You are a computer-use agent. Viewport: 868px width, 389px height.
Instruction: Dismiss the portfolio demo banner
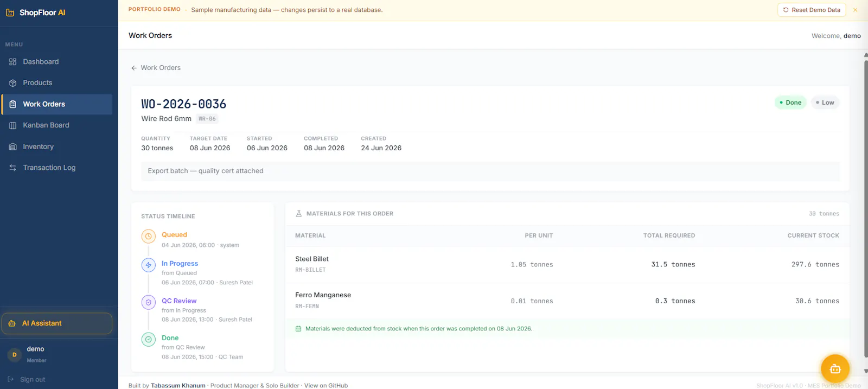pos(856,10)
